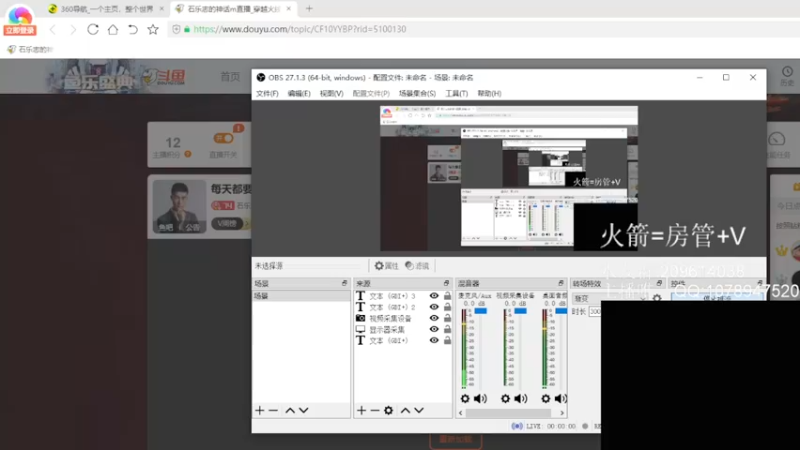
Task: Open the 帮助(H) menu in OBS
Action: (x=489, y=93)
